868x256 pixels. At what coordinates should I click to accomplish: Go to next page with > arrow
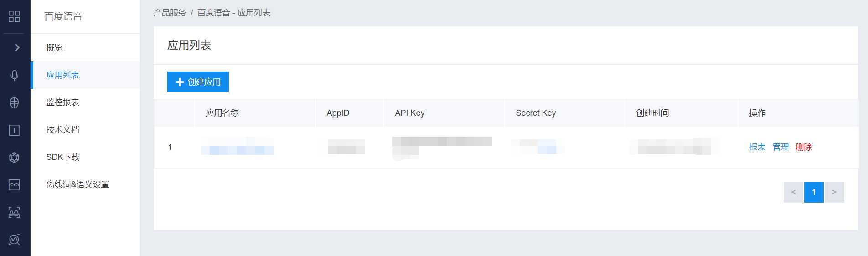tap(834, 192)
